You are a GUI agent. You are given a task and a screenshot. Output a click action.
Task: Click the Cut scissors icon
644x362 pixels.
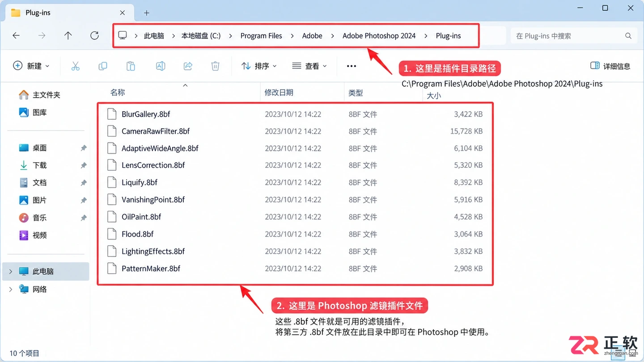pyautogui.click(x=75, y=66)
